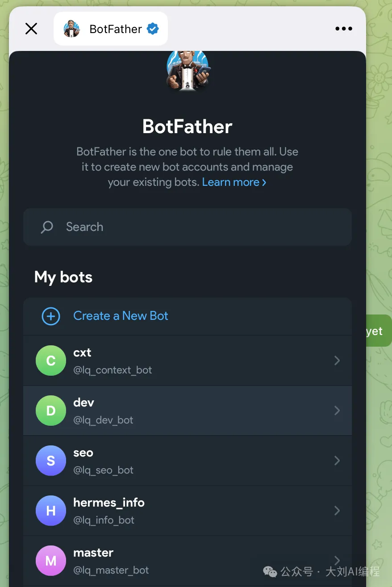Click the H avatar for hermes_info
392x587 pixels.
click(x=51, y=511)
